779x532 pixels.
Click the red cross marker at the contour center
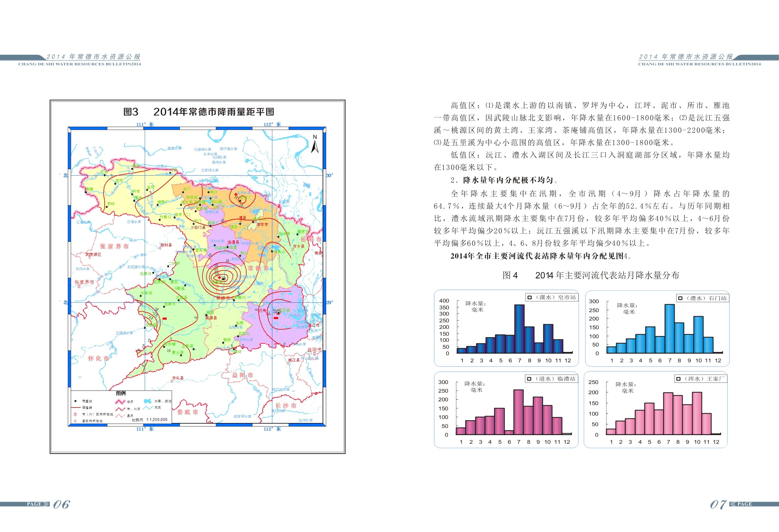[x=220, y=277]
